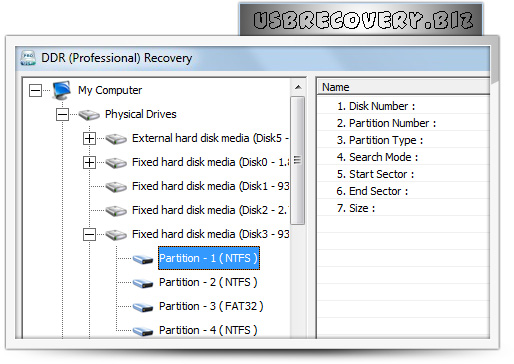Viewport: 514px width, 364px height.
Task: Click the Physical Drives disk icon
Action: pyautogui.click(x=89, y=115)
